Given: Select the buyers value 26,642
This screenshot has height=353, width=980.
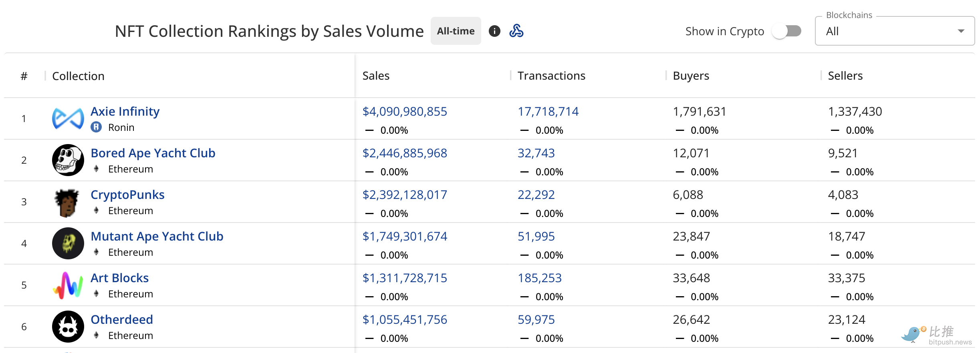Looking at the screenshot, I should click(692, 319).
